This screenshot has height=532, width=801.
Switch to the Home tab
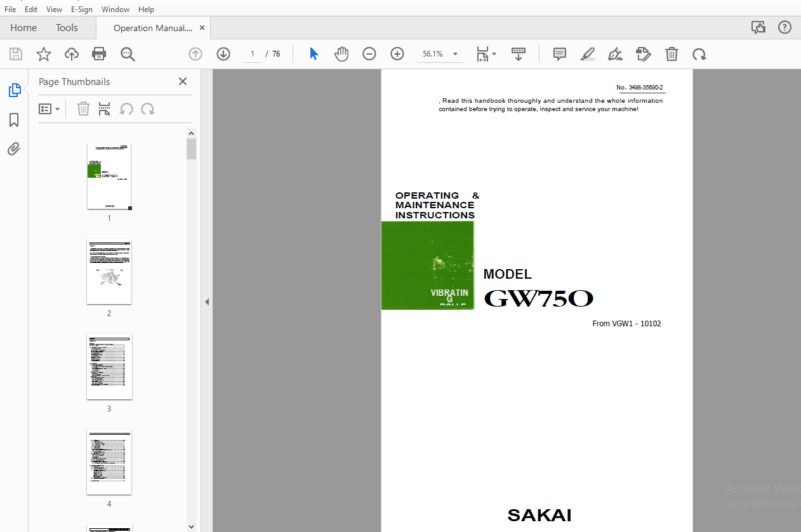(x=23, y=28)
